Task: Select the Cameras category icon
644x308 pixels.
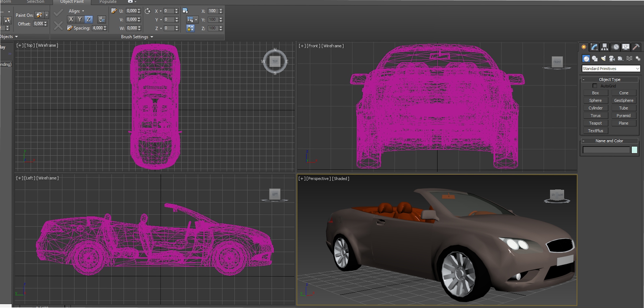Action: (x=612, y=58)
